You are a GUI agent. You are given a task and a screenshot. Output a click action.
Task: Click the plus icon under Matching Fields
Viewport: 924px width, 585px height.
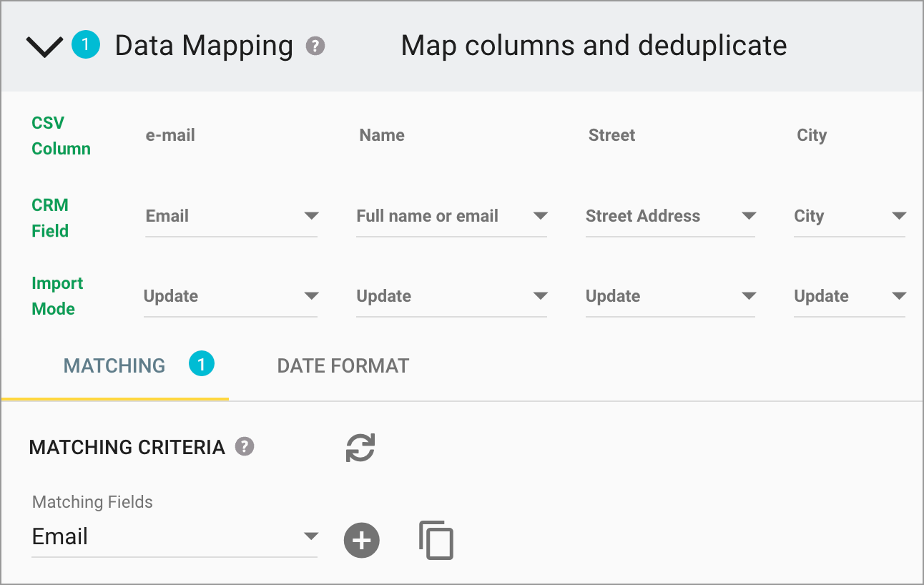(361, 541)
